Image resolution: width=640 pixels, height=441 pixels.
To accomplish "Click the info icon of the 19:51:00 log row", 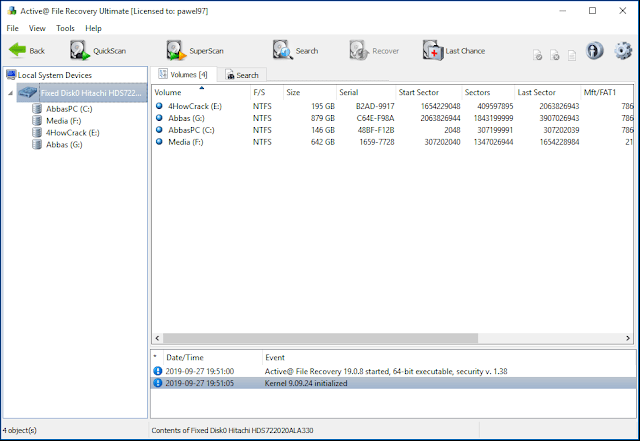I will click(x=157, y=371).
